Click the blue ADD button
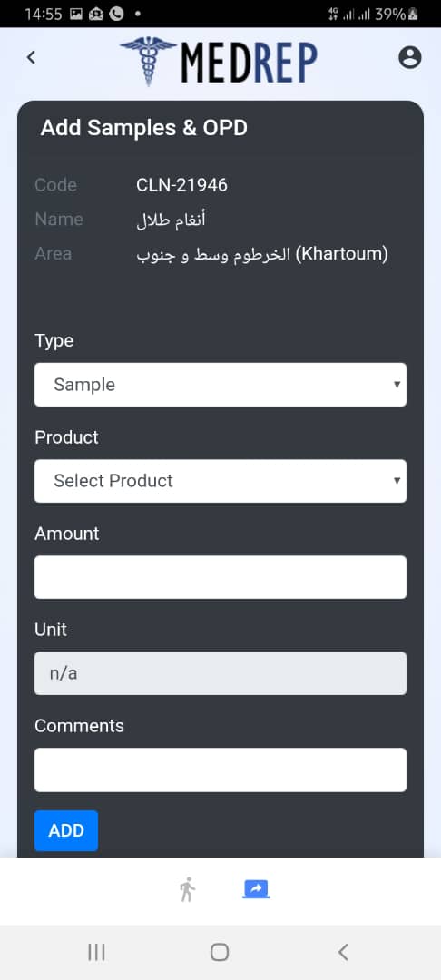Viewport: 441px width, 980px height. [x=66, y=830]
